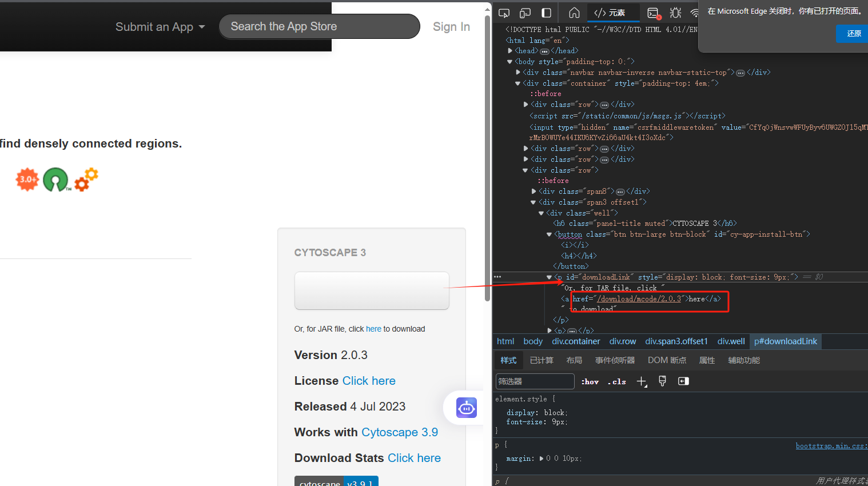
Task: Collapse the container div node
Action: click(x=518, y=83)
